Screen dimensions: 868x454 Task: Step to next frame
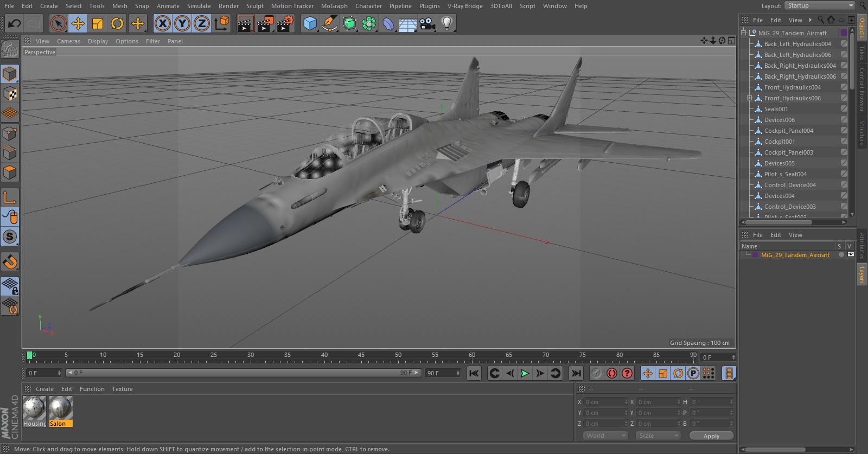coord(540,373)
